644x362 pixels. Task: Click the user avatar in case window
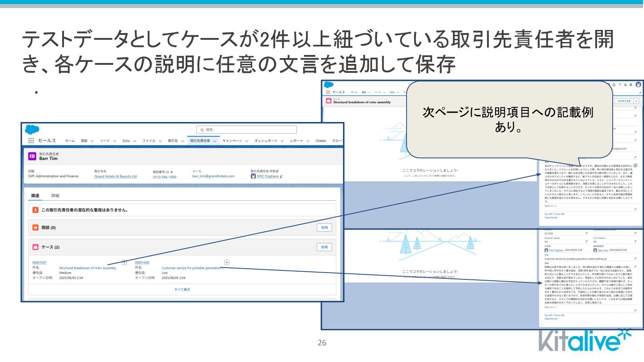pos(638,84)
